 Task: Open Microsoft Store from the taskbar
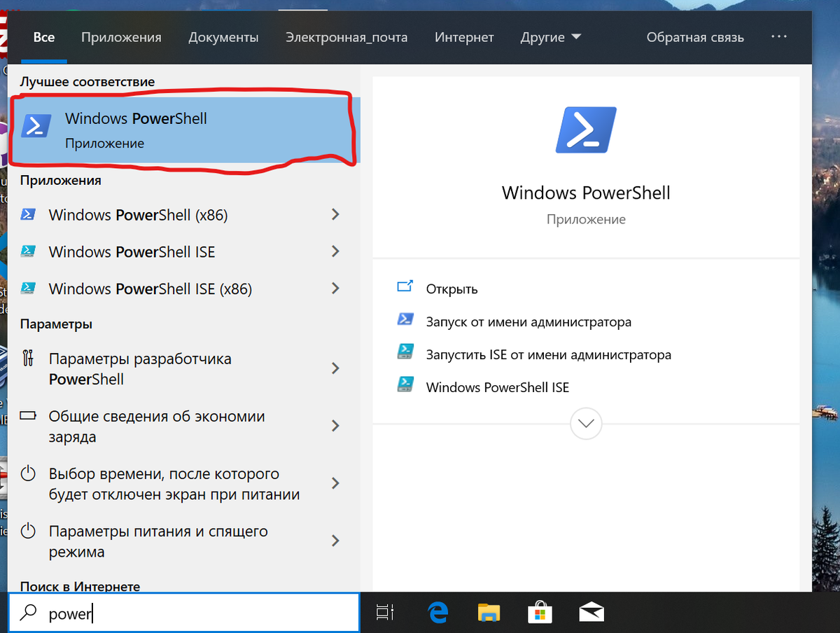540,613
